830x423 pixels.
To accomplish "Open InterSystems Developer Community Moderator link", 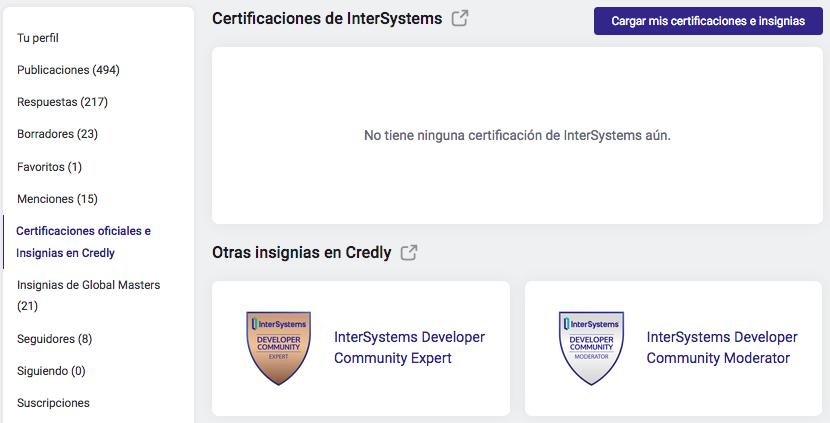I will pos(722,347).
